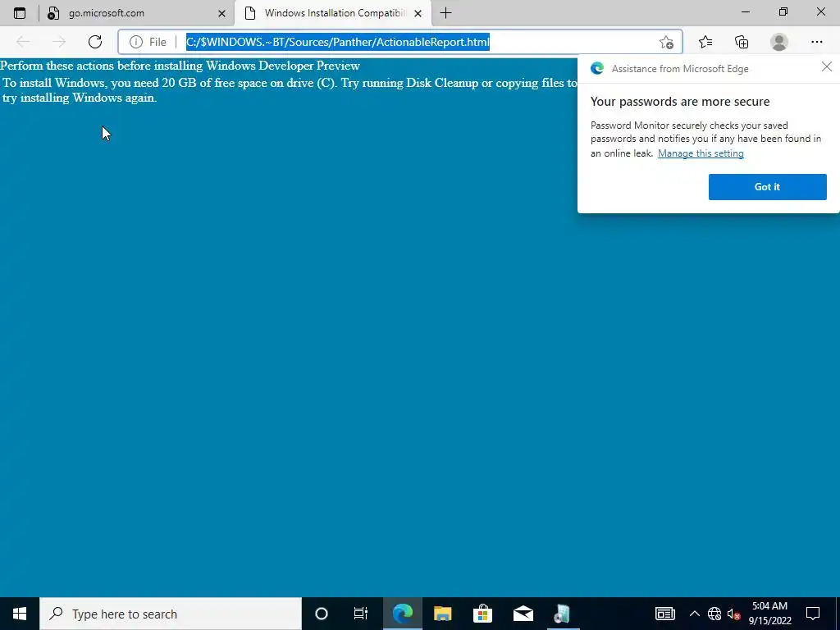Click the Refresh page button
The image size is (840, 630).
[95, 42]
